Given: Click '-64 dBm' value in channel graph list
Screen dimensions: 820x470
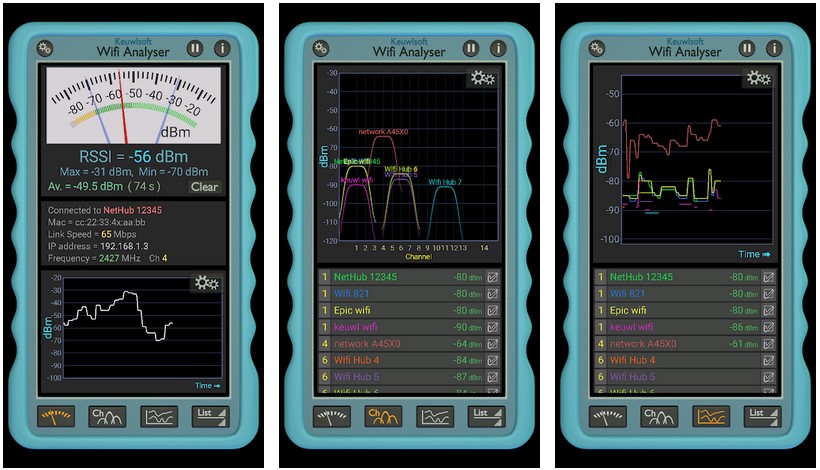Looking at the screenshot, I should (468, 344).
